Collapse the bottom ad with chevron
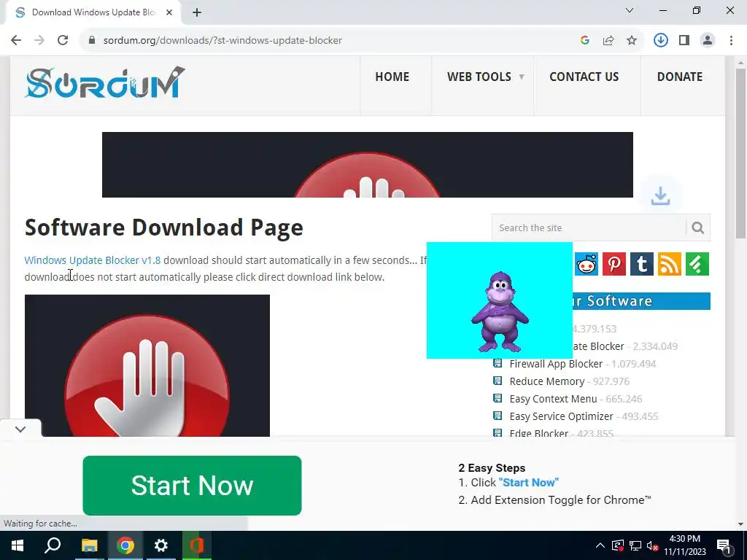 pos(20,429)
